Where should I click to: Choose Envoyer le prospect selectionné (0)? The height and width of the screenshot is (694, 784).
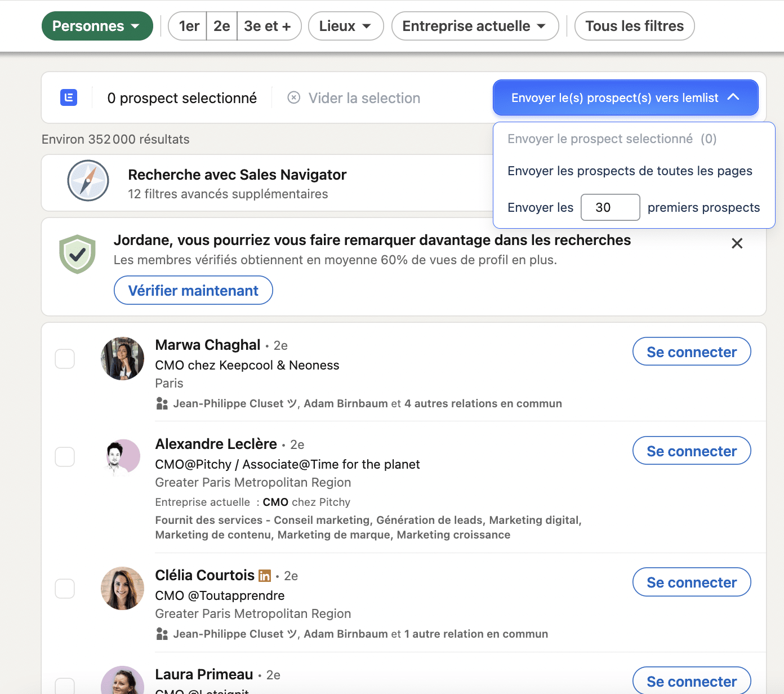(x=612, y=139)
